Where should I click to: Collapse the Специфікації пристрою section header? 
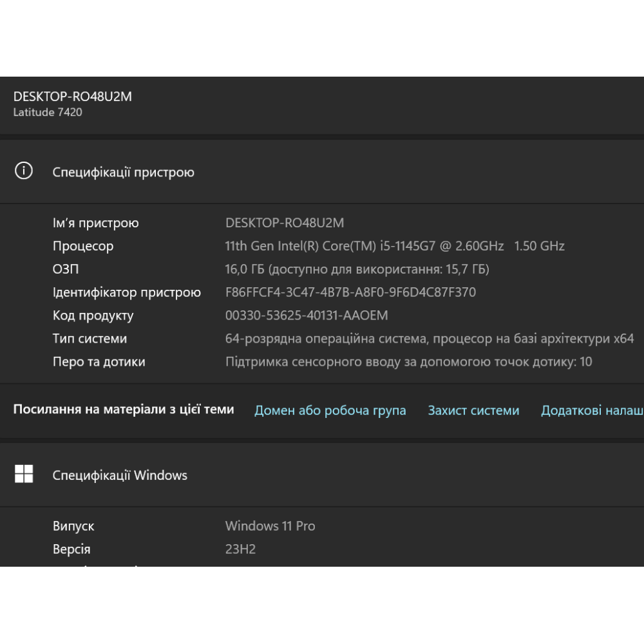[322, 172]
